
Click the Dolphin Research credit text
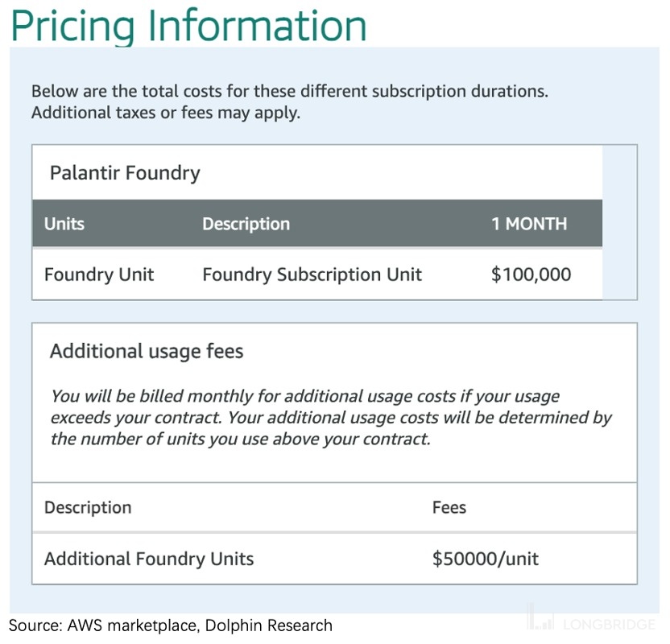tap(269, 625)
